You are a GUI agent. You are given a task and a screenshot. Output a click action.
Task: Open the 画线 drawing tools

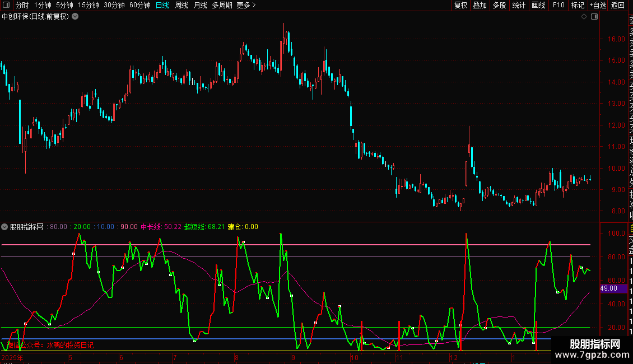[538, 6]
